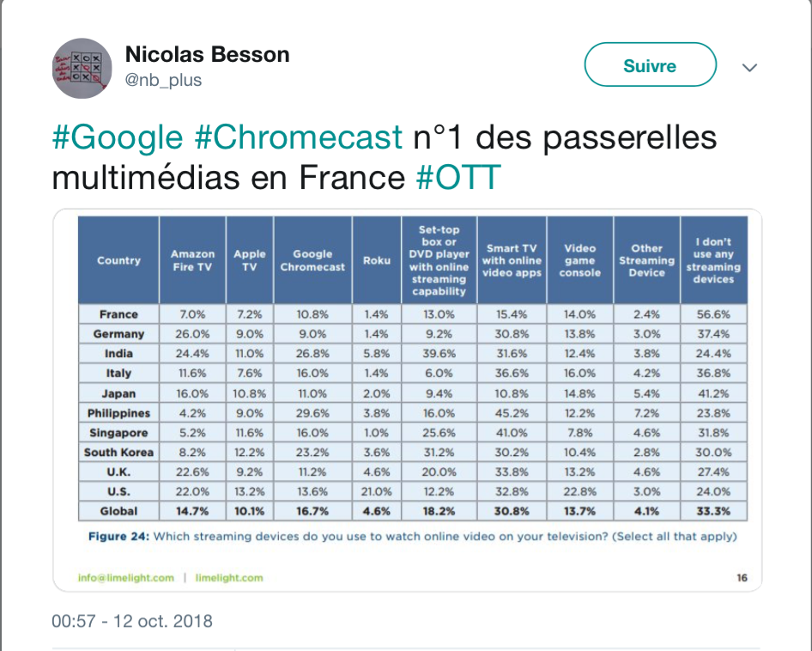This screenshot has width=812, height=651.
Task: Click the Smart TV with online video apps header
Action: tap(512, 260)
